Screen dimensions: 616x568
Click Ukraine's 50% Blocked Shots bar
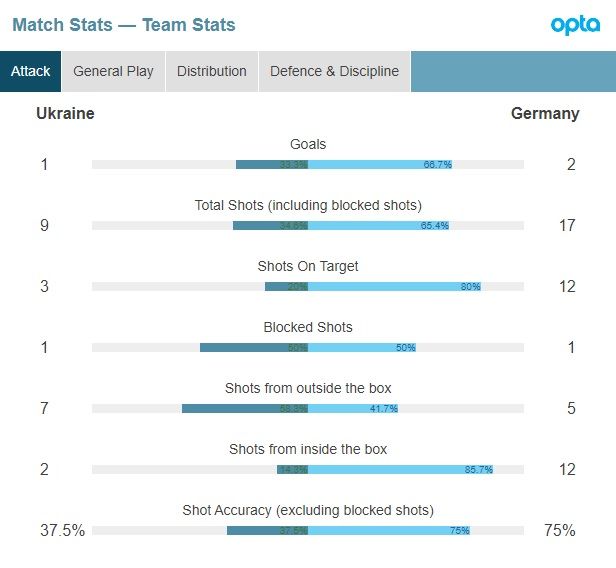pos(254,348)
